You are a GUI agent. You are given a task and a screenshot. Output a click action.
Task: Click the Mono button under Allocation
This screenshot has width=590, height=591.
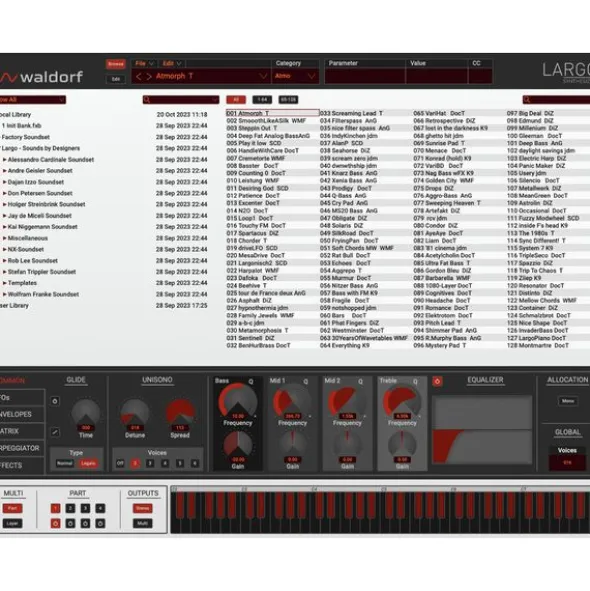(x=568, y=401)
